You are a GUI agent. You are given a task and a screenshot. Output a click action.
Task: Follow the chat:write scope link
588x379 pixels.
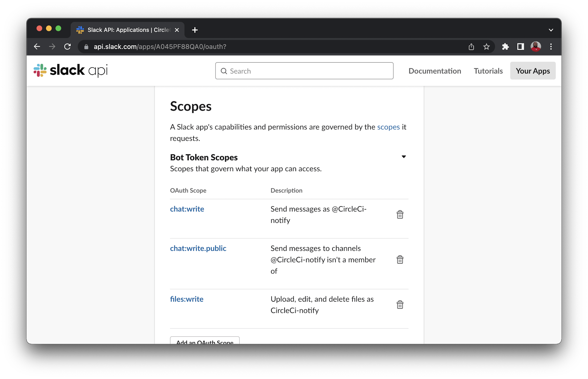[187, 209]
